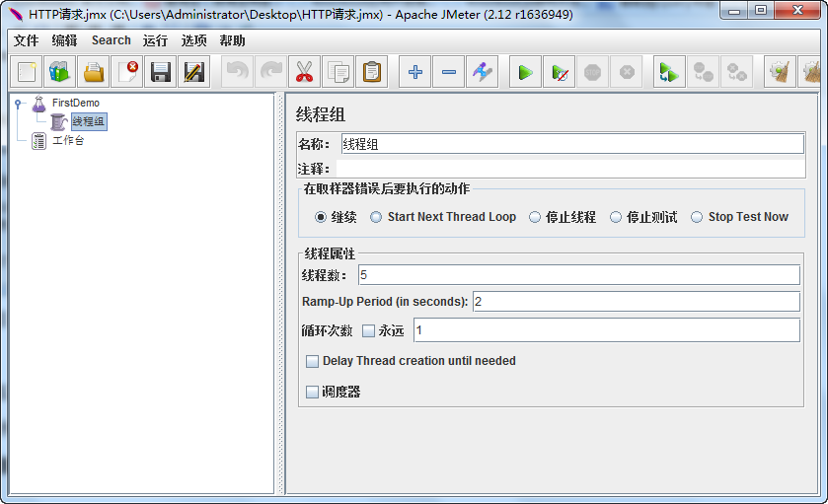Screen dimensions: 828x504
Task: Click the Undo arrow icon
Action: tap(238, 72)
